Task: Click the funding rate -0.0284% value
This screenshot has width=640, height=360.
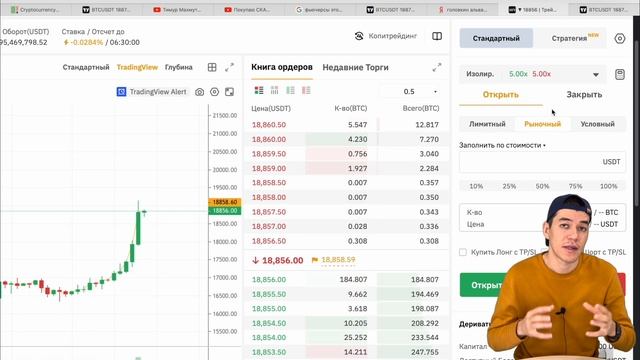Action: tap(86, 42)
